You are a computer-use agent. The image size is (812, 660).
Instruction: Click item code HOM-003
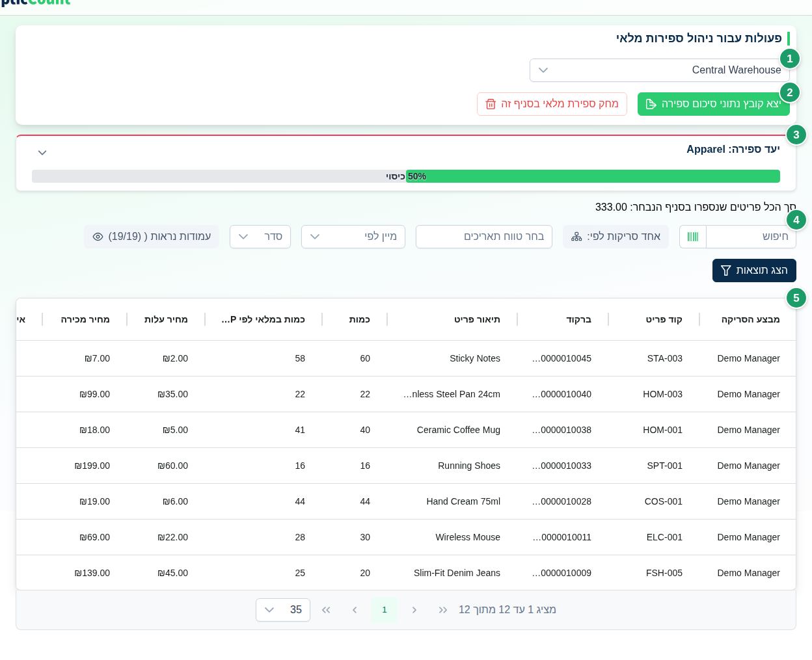tap(662, 394)
